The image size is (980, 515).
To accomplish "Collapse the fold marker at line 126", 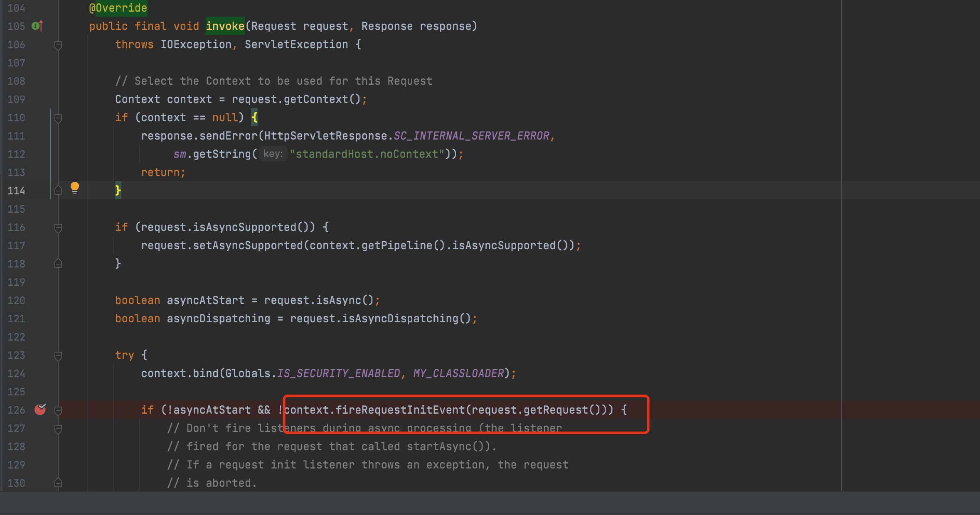I will (58, 410).
